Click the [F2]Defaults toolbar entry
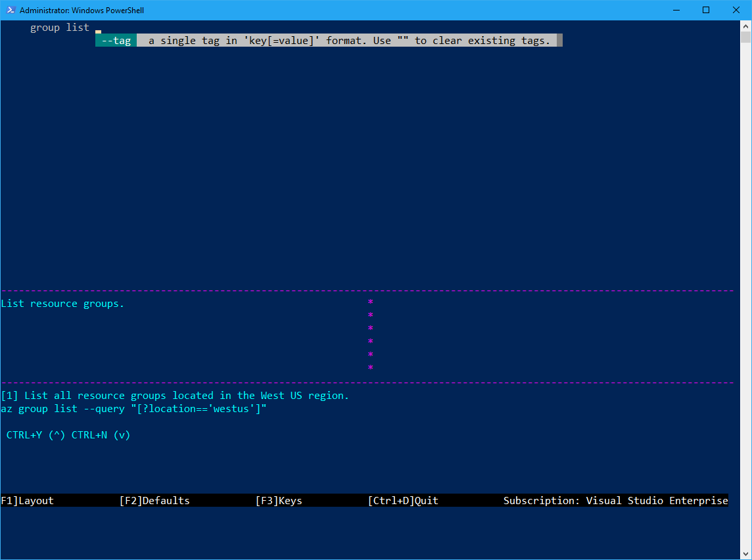Screen dimensions: 752x560 coord(154,501)
